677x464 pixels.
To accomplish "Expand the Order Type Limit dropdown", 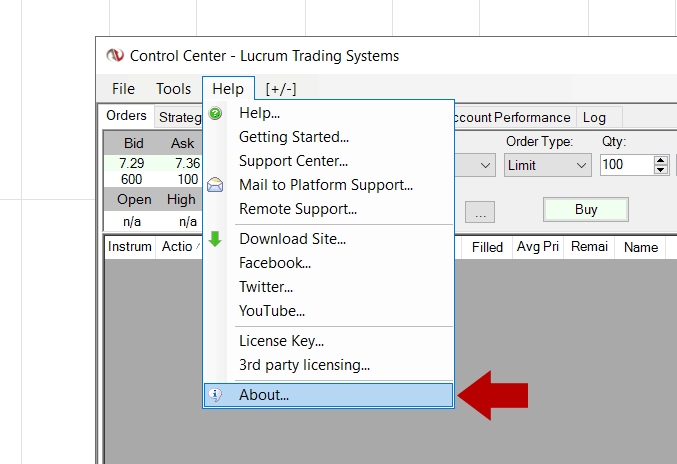I will (x=547, y=165).
